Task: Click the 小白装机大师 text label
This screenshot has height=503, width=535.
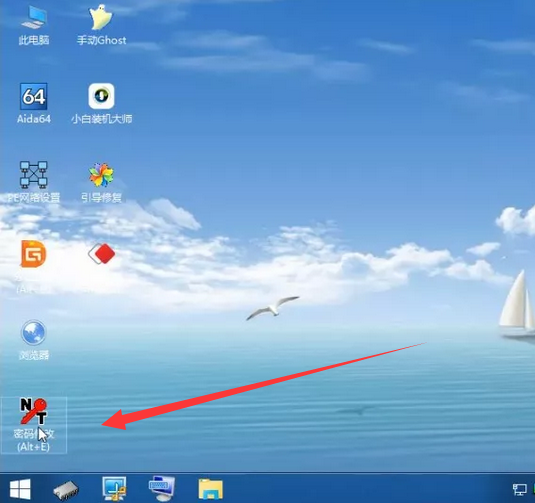Action: click(x=102, y=119)
